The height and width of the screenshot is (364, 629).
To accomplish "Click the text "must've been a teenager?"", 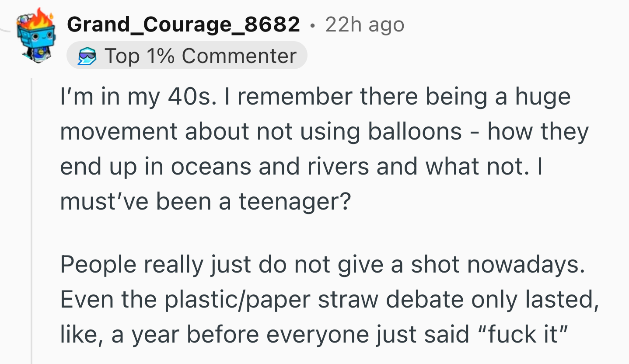I will click(x=206, y=201).
